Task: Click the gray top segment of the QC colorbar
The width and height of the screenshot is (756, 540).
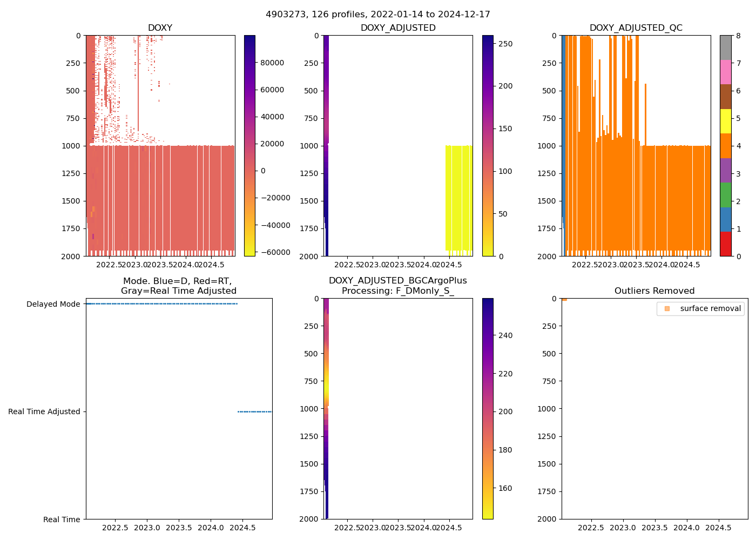Action: click(x=726, y=48)
